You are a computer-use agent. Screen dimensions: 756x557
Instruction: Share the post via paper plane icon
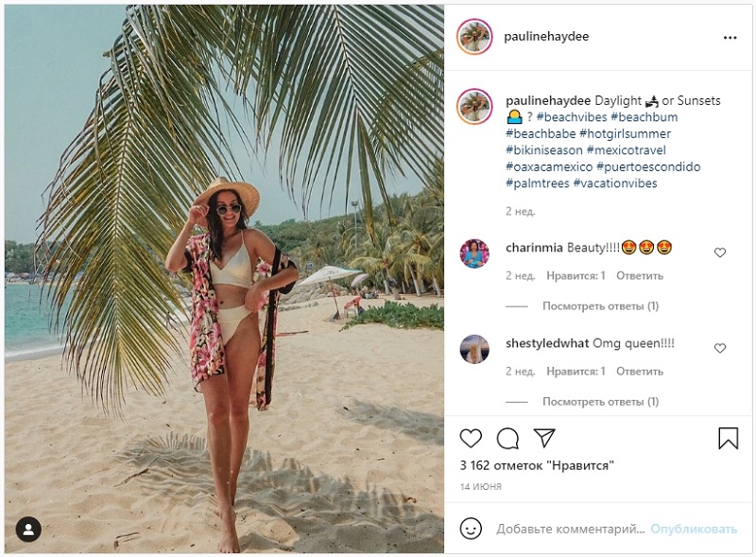click(544, 438)
